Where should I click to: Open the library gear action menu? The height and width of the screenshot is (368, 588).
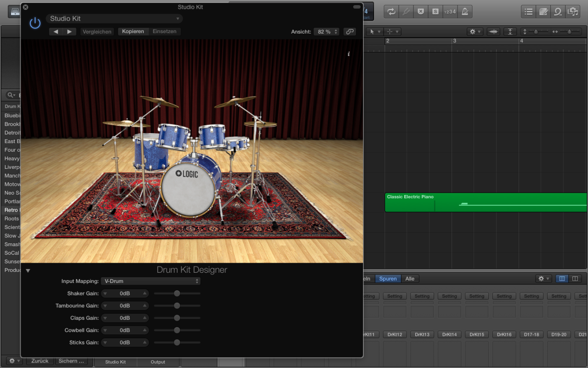14,361
